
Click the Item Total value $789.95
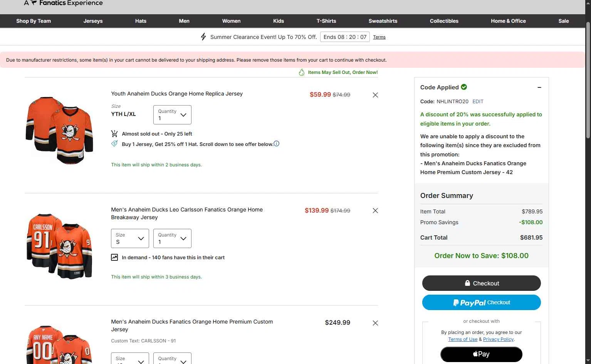tap(532, 211)
